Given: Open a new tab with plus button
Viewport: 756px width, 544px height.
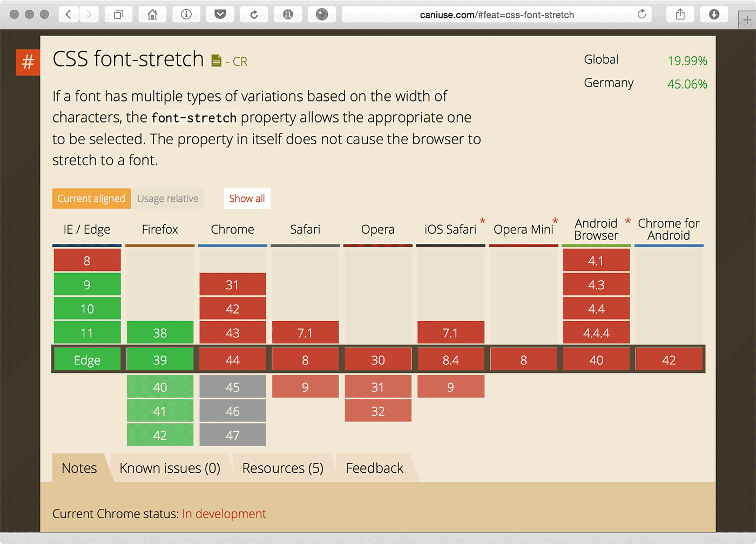Looking at the screenshot, I should tap(747, 21).
